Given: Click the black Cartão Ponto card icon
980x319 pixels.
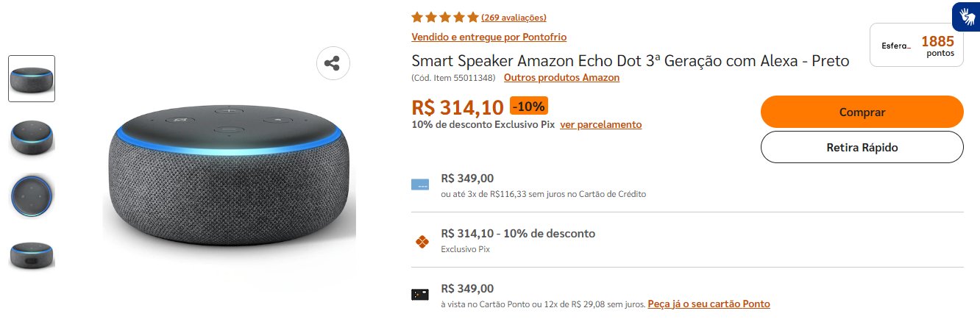Looking at the screenshot, I should [x=420, y=295].
